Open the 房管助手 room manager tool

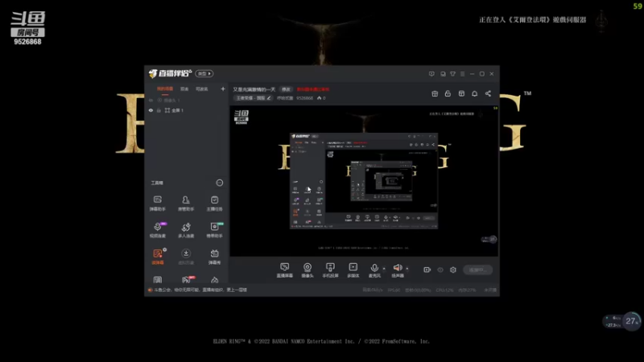186,204
